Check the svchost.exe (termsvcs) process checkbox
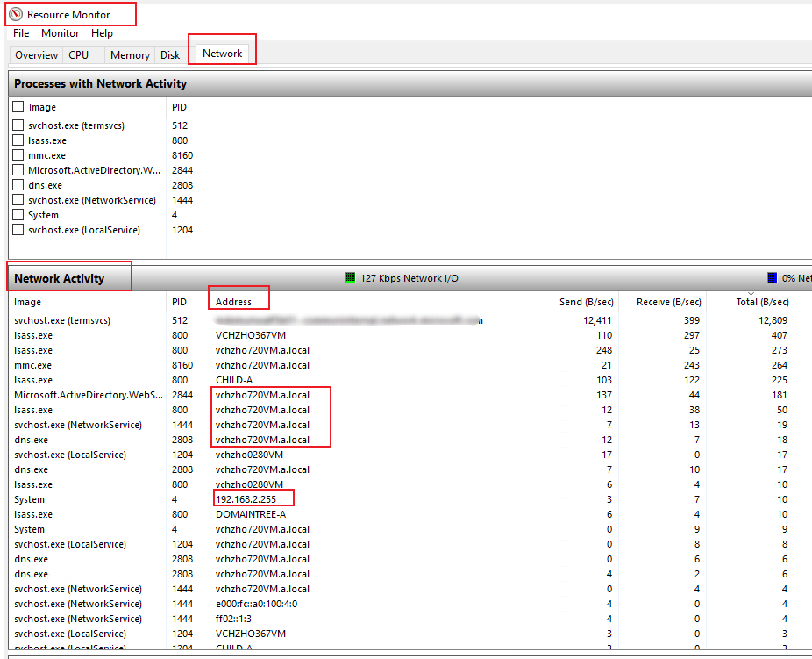Image resolution: width=812 pixels, height=659 pixels. (18, 125)
